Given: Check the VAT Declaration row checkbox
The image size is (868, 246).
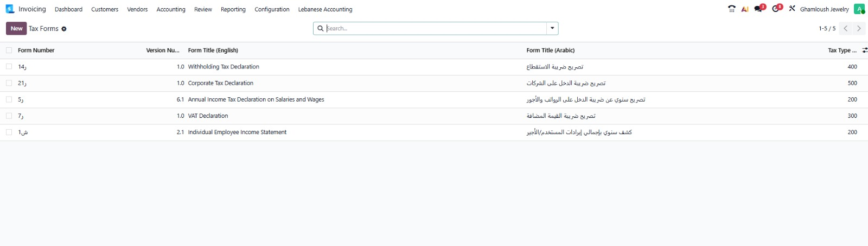Looking at the screenshot, I should point(9,116).
